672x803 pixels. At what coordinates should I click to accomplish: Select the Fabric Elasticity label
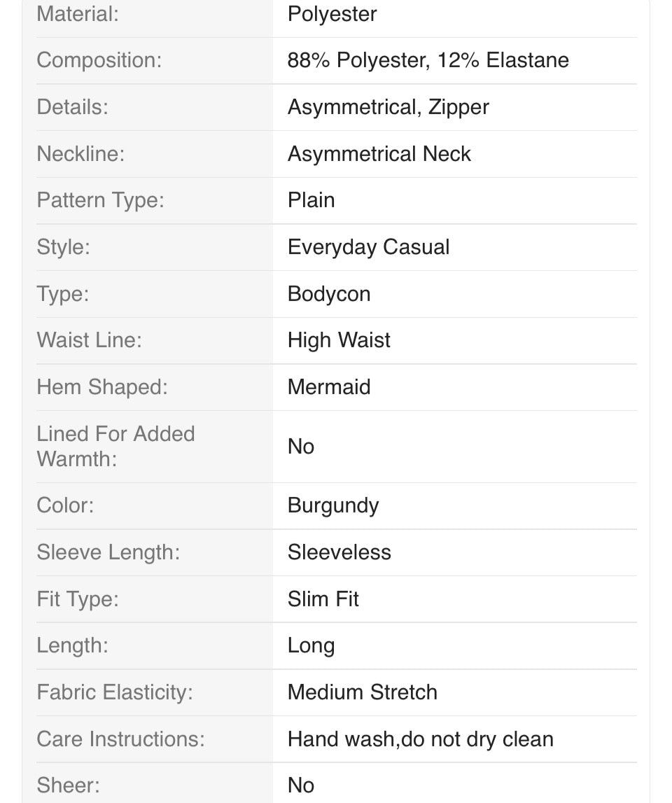pos(115,692)
